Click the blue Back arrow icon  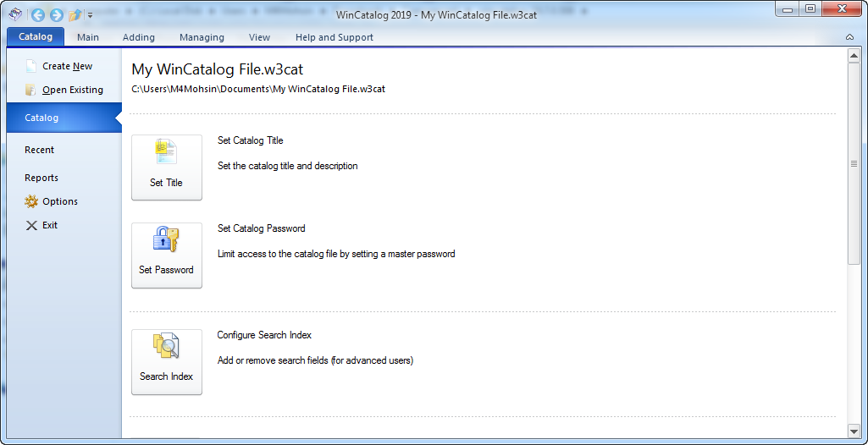(x=37, y=15)
